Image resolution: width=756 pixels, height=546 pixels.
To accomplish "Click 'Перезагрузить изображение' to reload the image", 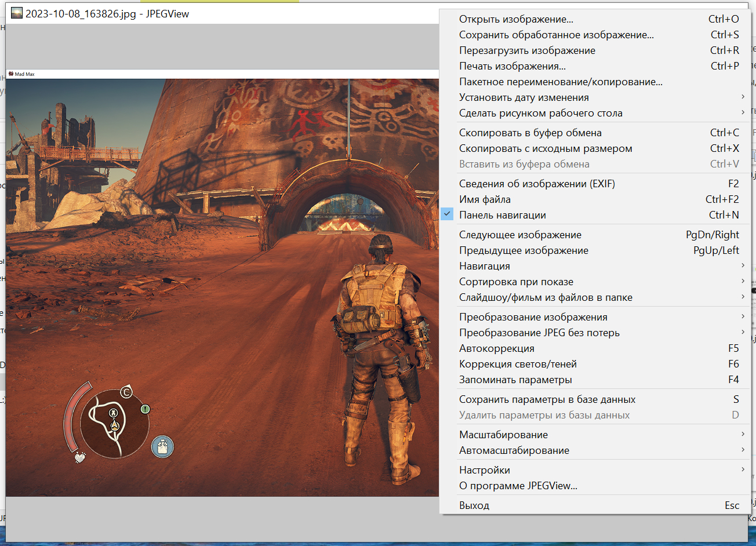I will tap(594, 50).
